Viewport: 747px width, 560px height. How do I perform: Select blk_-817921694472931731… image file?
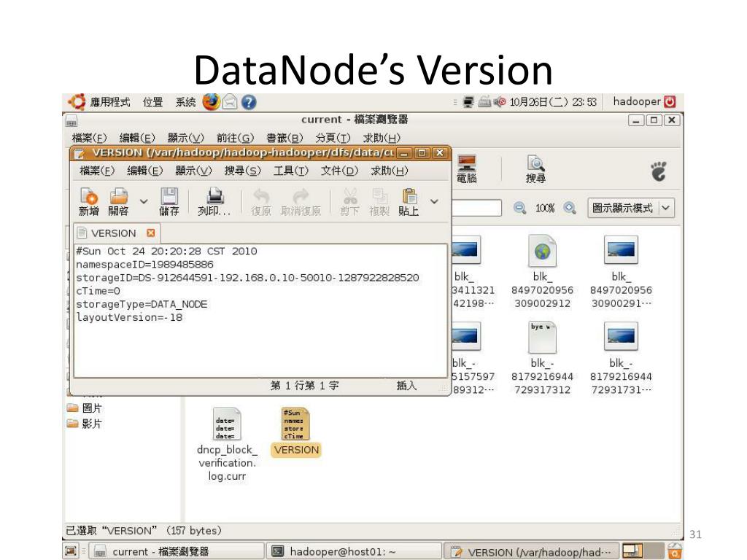pyautogui.click(x=621, y=358)
